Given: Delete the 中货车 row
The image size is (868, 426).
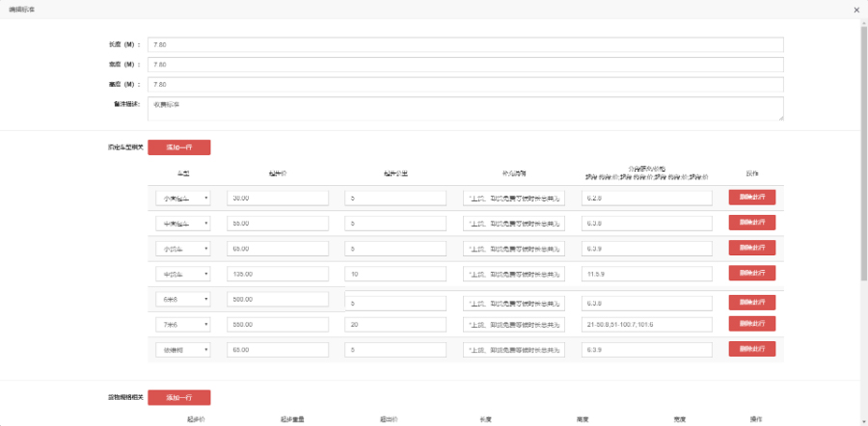Looking at the screenshot, I should pos(751,273).
